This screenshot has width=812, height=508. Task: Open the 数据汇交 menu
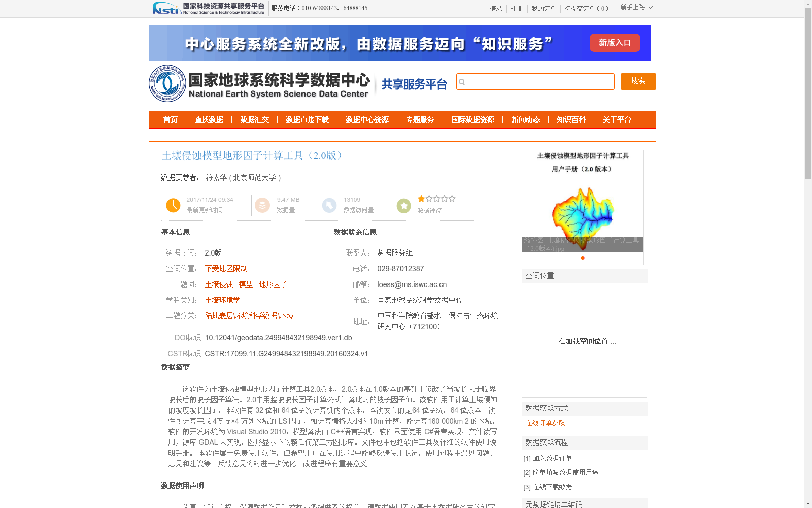point(255,120)
